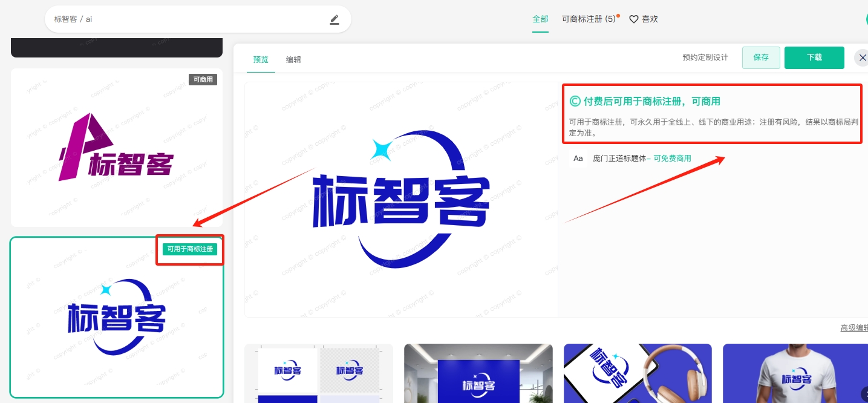Viewport: 868px width, 403px height.
Task: Focus the 标智客 / ai search field
Action: pos(198,19)
